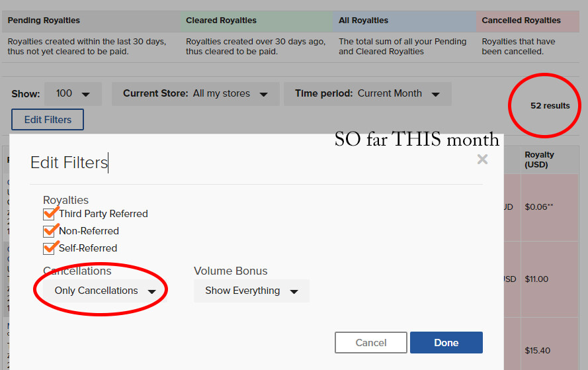Switch to Cleared Royalties tab
The height and width of the screenshot is (370, 588).
click(x=257, y=21)
